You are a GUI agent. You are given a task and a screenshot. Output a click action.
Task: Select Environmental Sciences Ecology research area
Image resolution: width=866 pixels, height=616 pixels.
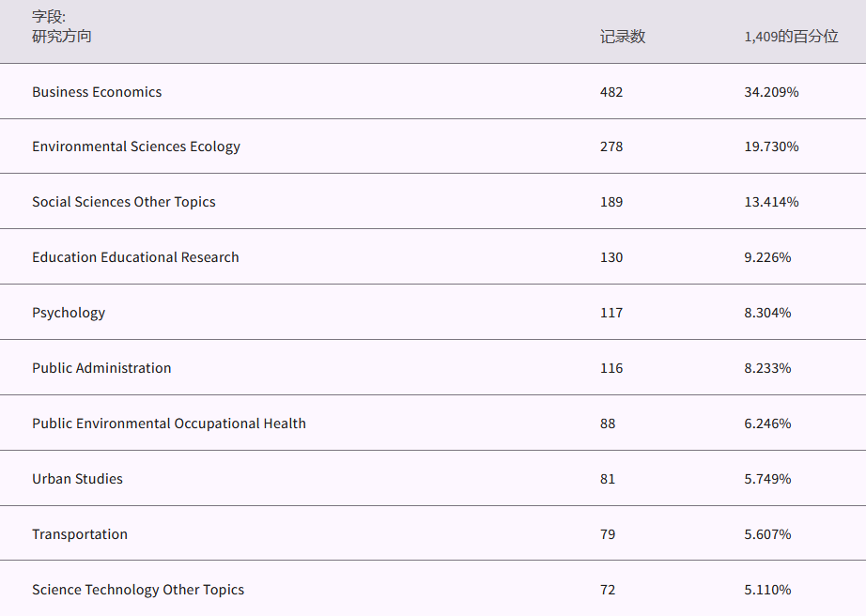pos(136,146)
